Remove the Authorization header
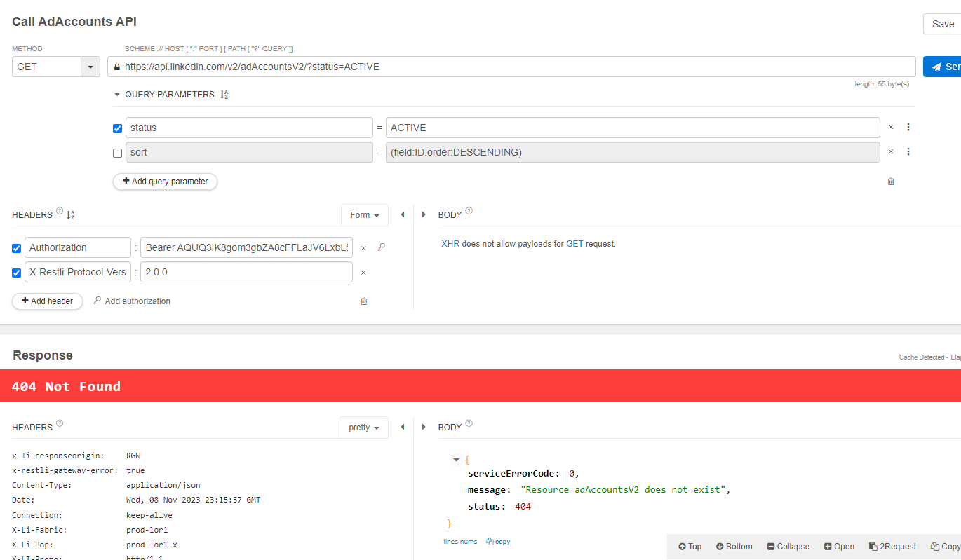Screen dimensions: 961x560 (x=363, y=247)
